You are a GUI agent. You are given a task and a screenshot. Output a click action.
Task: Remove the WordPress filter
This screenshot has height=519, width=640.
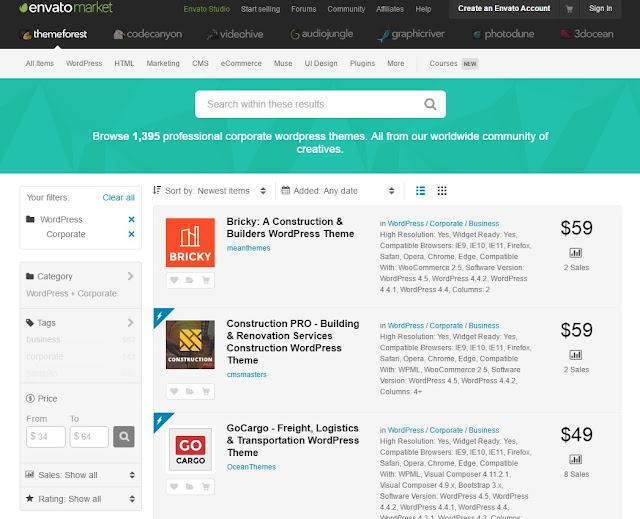pos(131,220)
